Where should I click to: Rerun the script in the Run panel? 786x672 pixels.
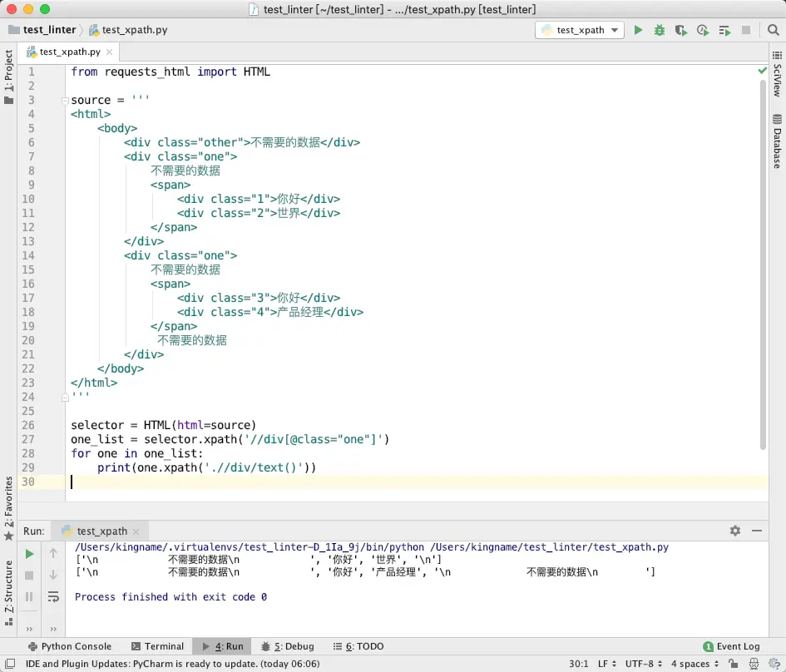(29, 553)
